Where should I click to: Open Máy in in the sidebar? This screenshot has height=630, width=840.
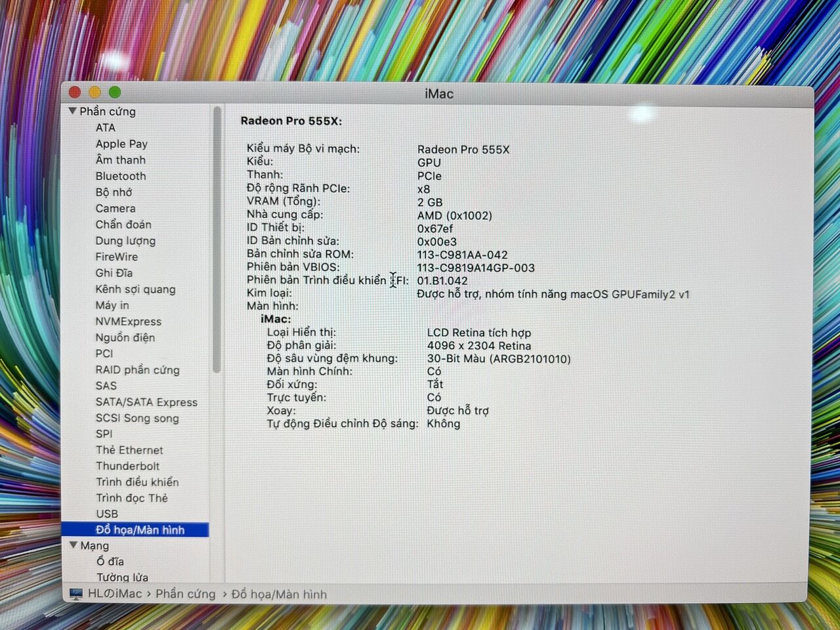(112, 305)
